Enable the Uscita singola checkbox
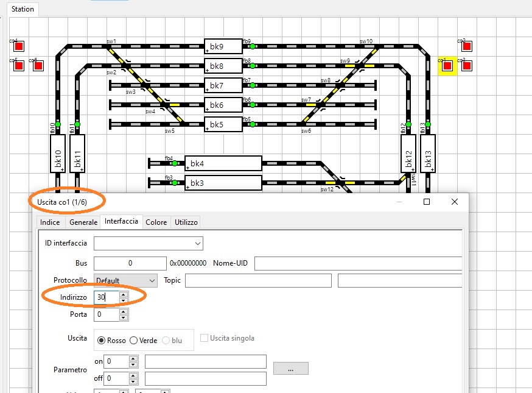Screen dimensions: 532x393 tap(205, 338)
